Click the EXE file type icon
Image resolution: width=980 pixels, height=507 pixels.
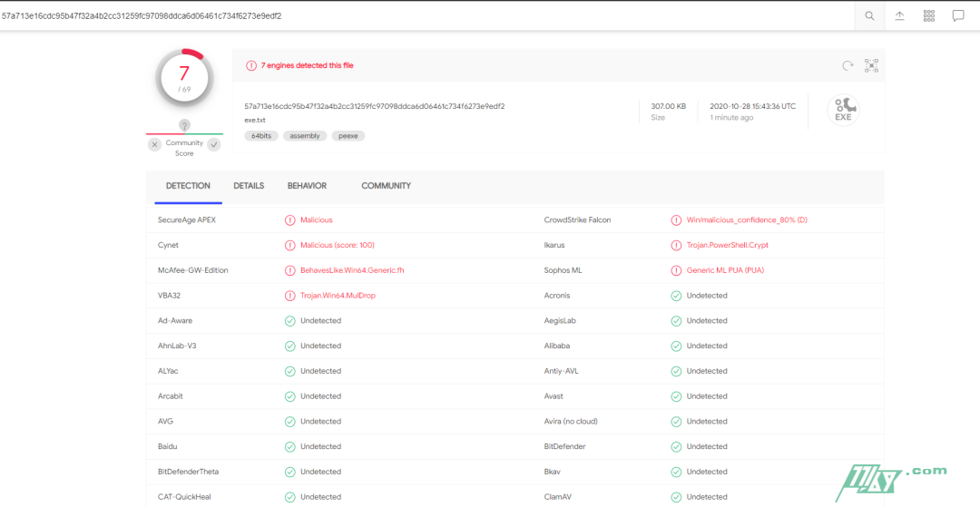(x=843, y=110)
